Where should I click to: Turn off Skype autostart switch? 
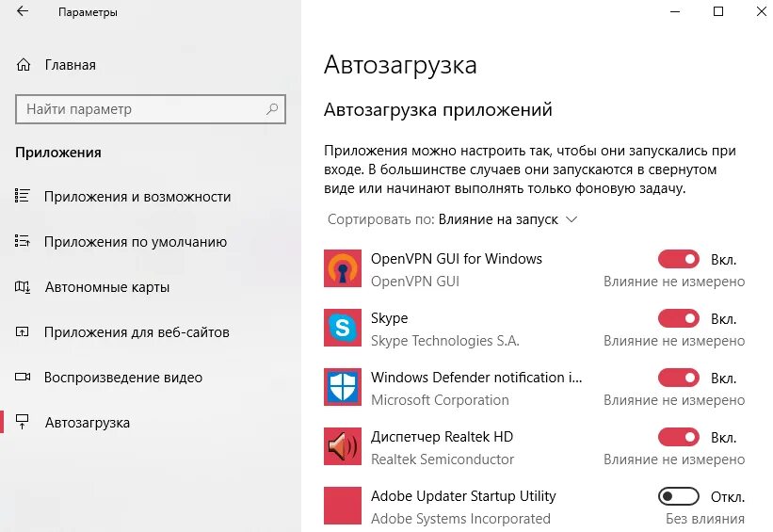tap(678, 318)
